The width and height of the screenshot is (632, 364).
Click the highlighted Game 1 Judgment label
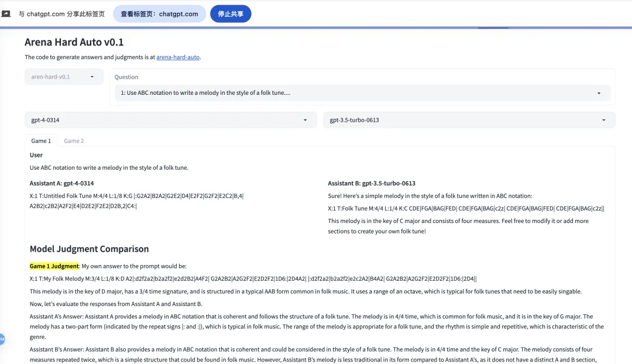coord(54,266)
